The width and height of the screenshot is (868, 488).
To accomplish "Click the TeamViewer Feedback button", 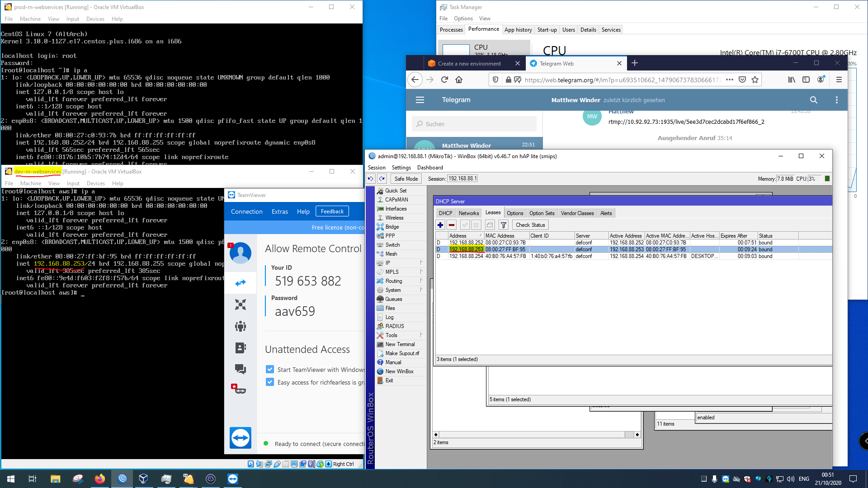I will (x=332, y=211).
